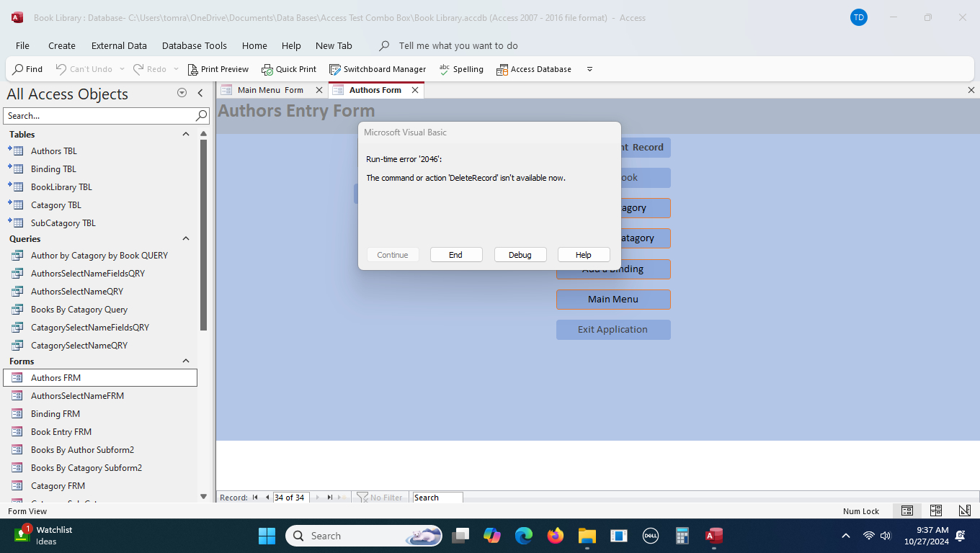Click the Access Database toolbar button
980x553 pixels.
pos(534,69)
